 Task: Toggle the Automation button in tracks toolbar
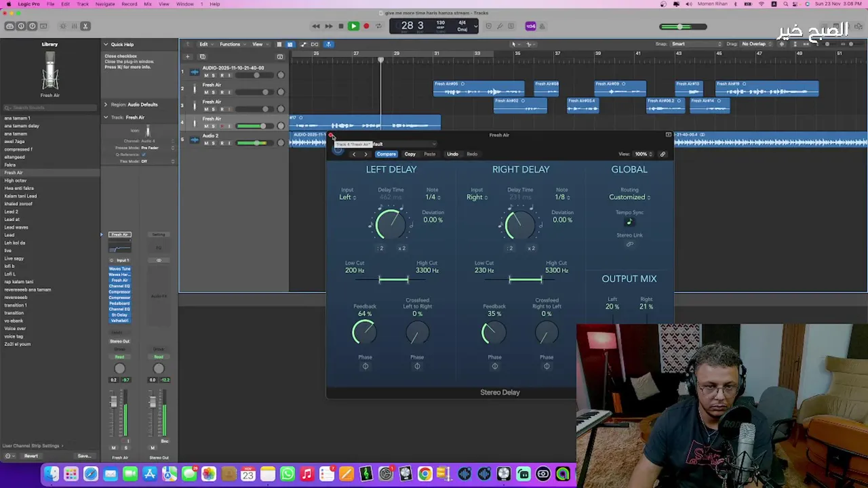302,44
